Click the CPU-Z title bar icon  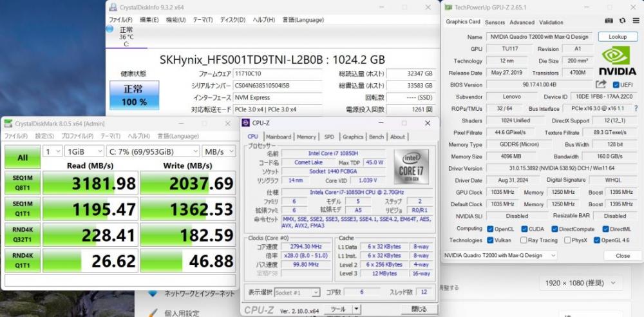[245, 123]
